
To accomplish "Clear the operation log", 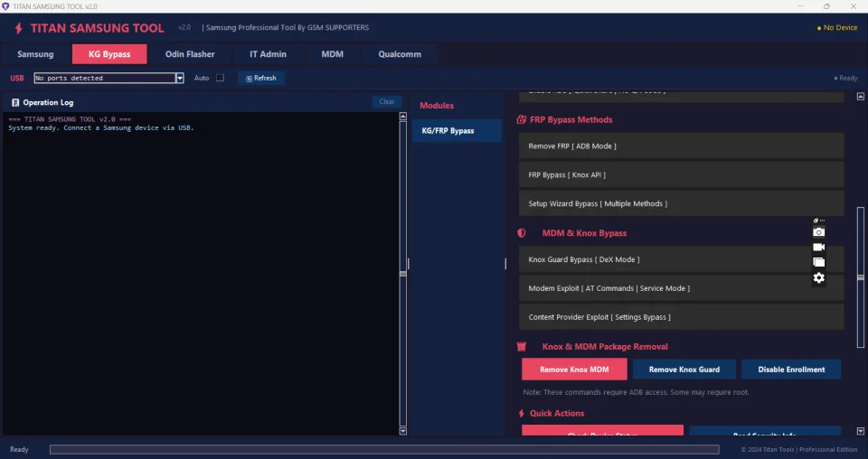I will click(386, 102).
